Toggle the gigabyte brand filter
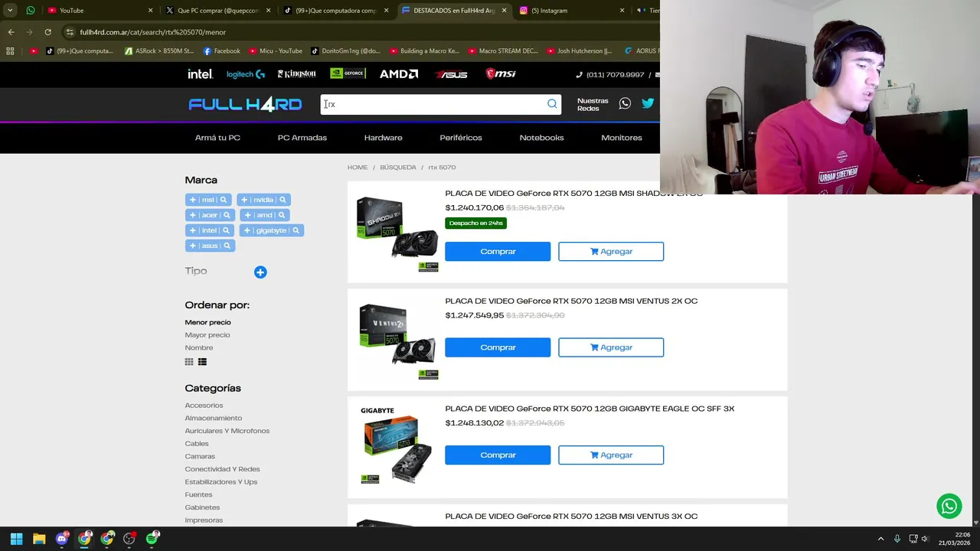Screen dimensions: 980x551 (x=272, y=230)
